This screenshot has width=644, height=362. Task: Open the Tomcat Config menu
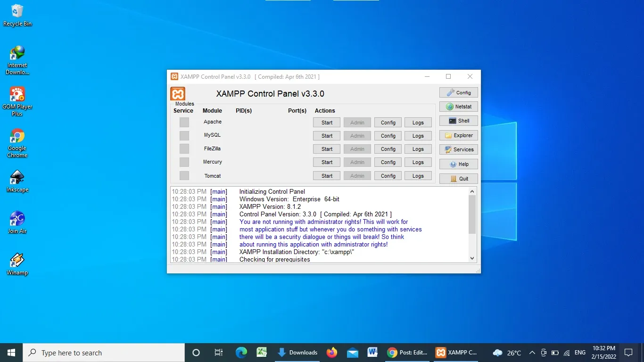pos(388,176)
